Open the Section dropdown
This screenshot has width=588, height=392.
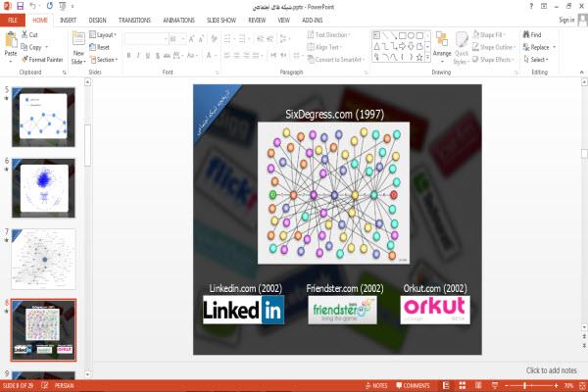[x=104, y=60]
